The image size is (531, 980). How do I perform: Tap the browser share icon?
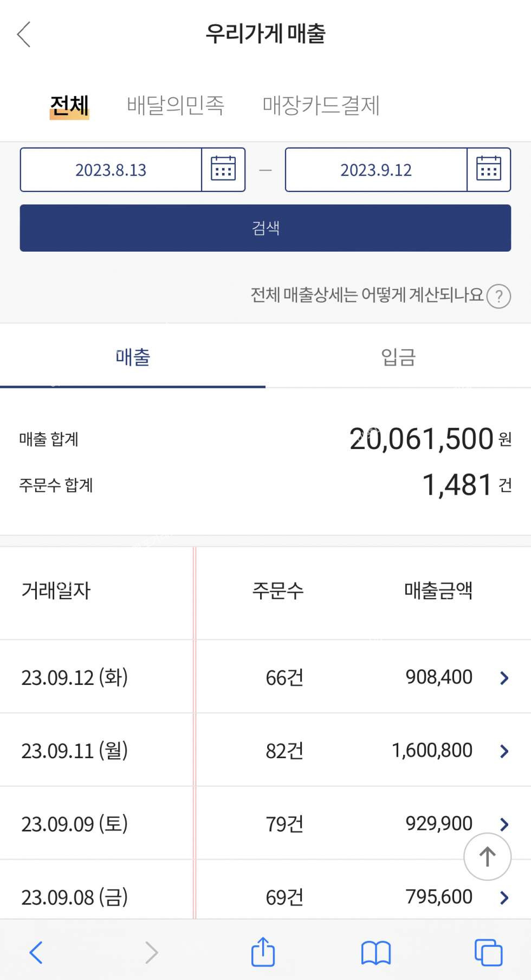[263, 952]
